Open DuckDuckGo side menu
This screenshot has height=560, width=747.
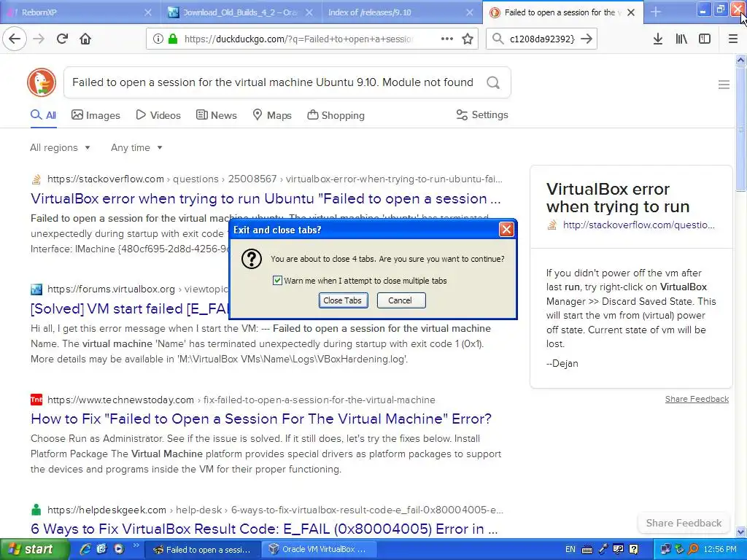point(724,85)
